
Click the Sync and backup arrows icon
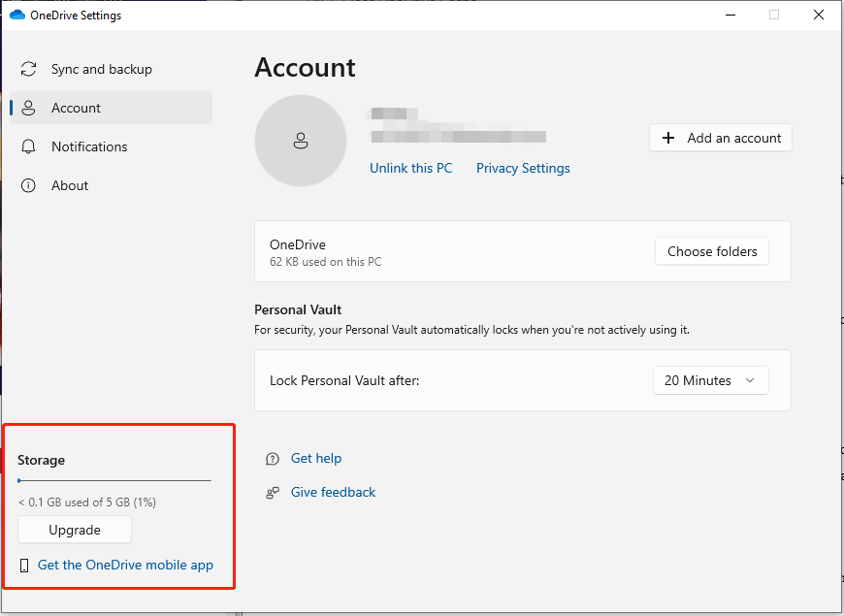click(29, 70)
